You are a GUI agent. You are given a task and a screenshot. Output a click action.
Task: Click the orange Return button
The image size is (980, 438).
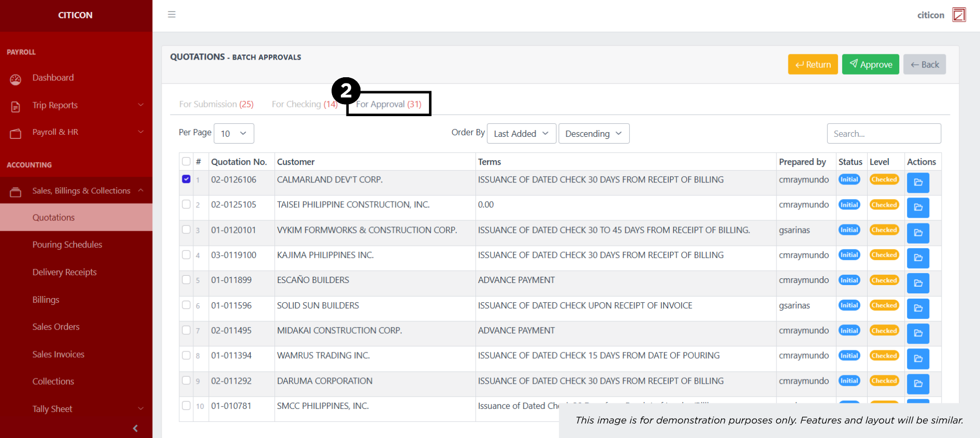[813, 65]
